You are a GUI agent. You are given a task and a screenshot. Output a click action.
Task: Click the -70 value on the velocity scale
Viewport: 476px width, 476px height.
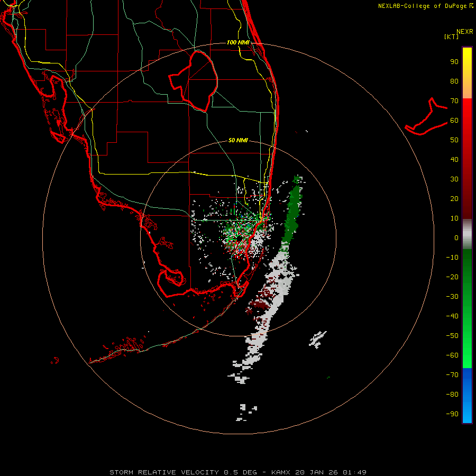tap(452, 374)
